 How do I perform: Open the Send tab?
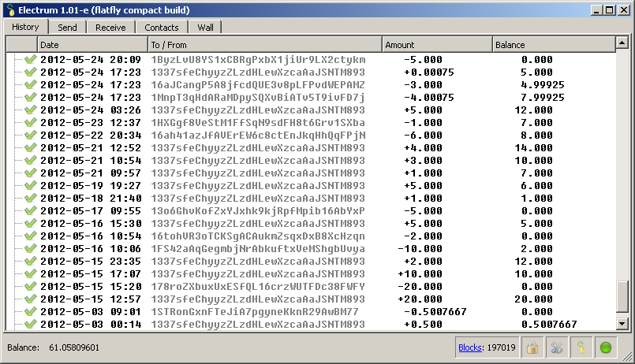pos(67,28)
